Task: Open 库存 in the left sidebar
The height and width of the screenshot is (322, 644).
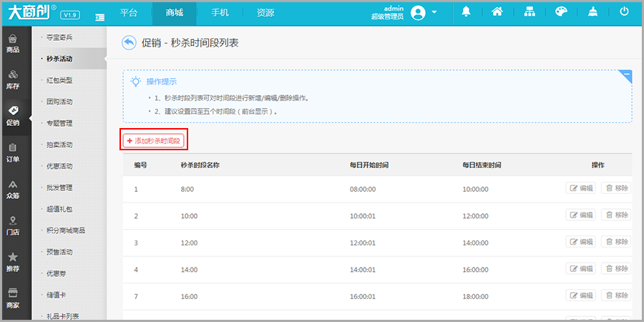Action: (13, 81)
